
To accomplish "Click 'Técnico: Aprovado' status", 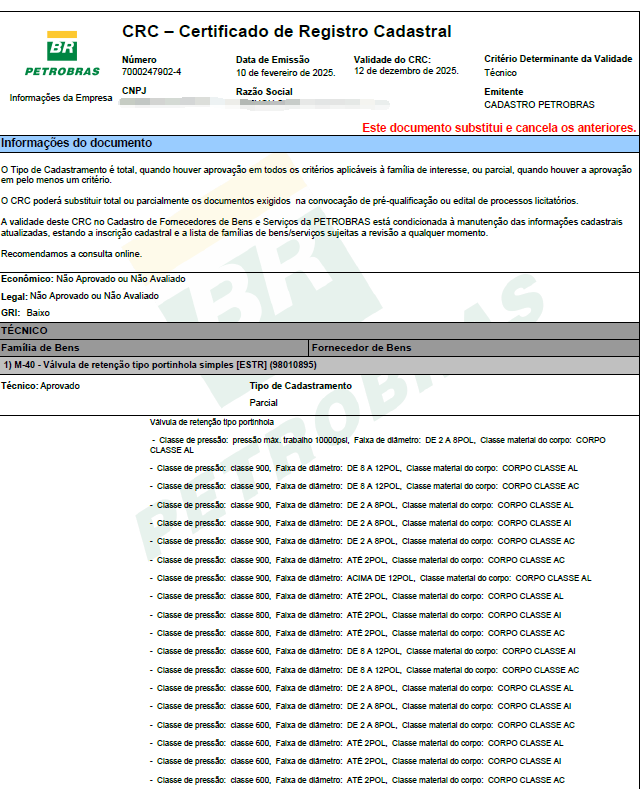I will (x=40, y=386).
